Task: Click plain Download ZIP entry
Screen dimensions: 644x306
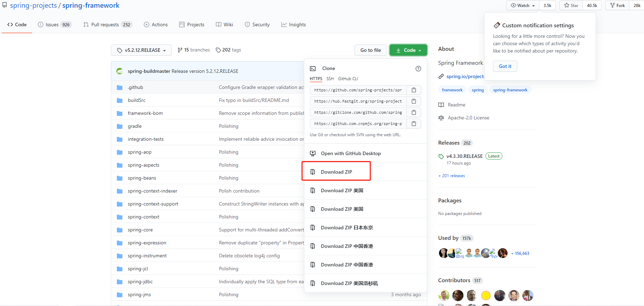Action: tap(336, 172)
